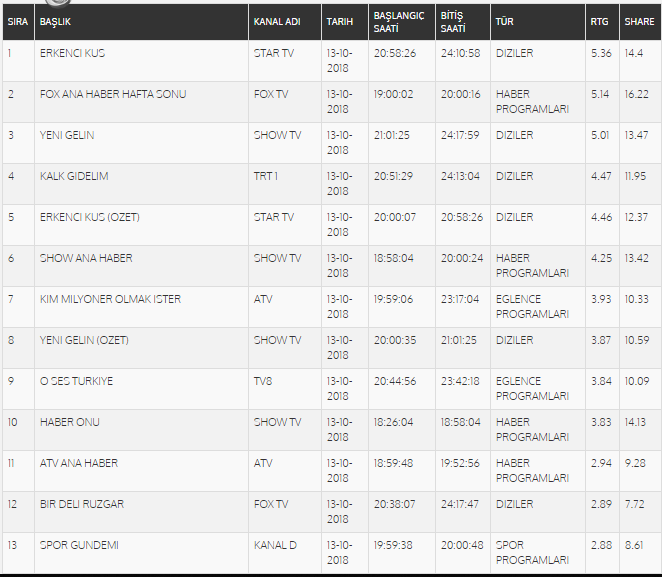Click SHARE value 9.28

(x=635, y=463)
